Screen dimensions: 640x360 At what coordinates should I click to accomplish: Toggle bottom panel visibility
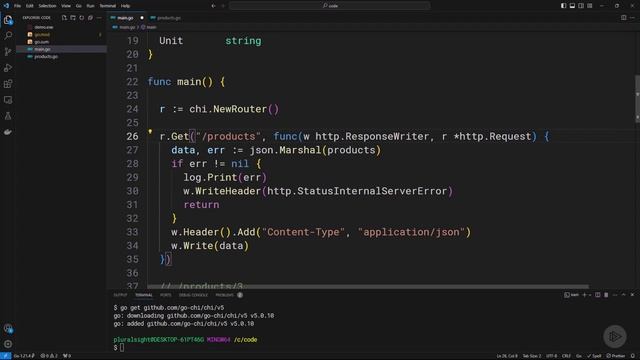click(x=572, y=6)
